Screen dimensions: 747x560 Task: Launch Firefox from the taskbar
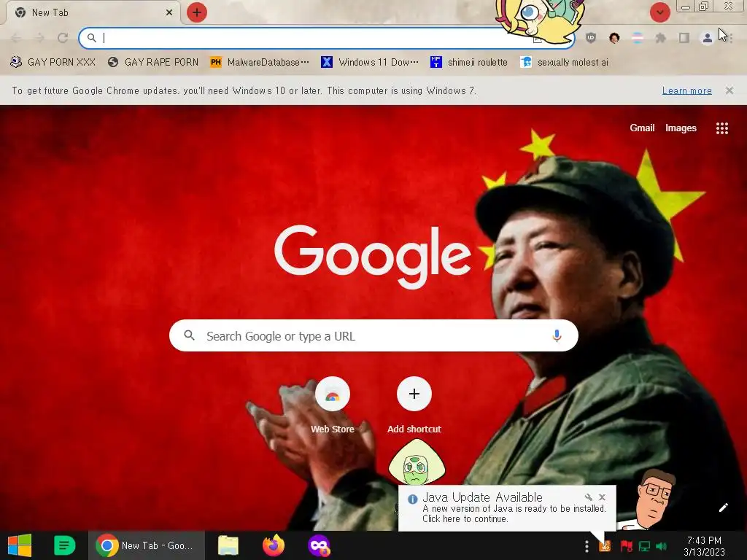click(x=274, y=545)
